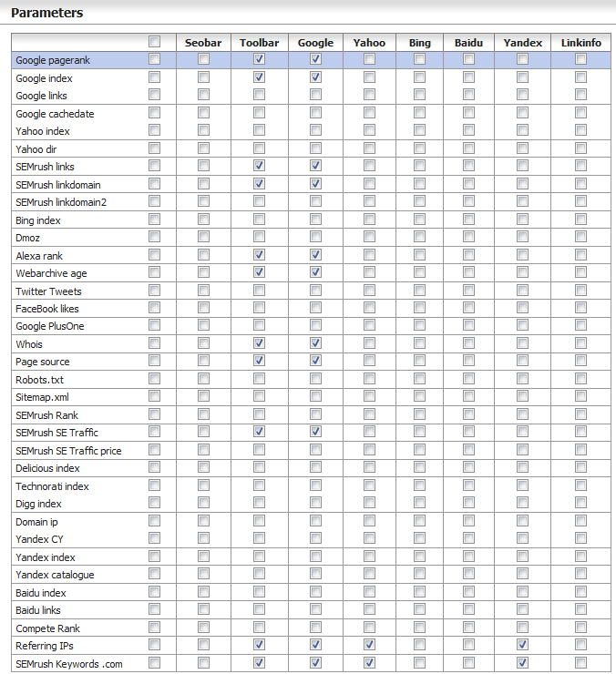
Task: Uncheck Google column for SEMrush linkdomain
Action: tap(315, 184)
